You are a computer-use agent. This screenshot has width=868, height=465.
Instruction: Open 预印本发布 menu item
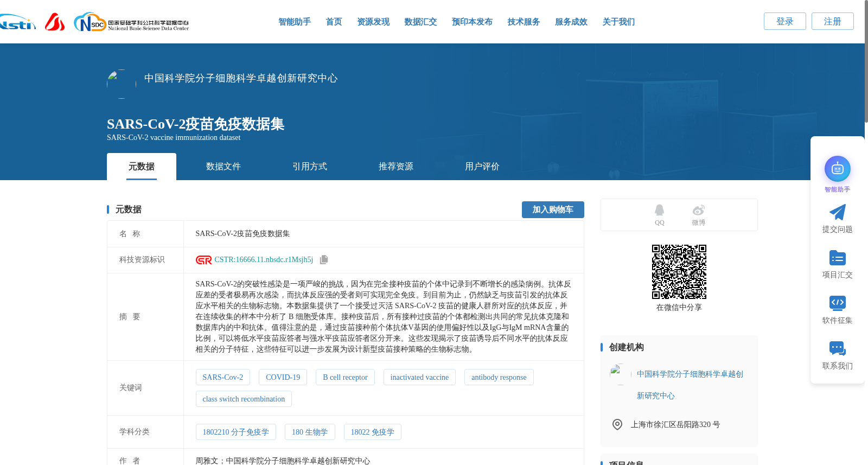click(472, 22)
